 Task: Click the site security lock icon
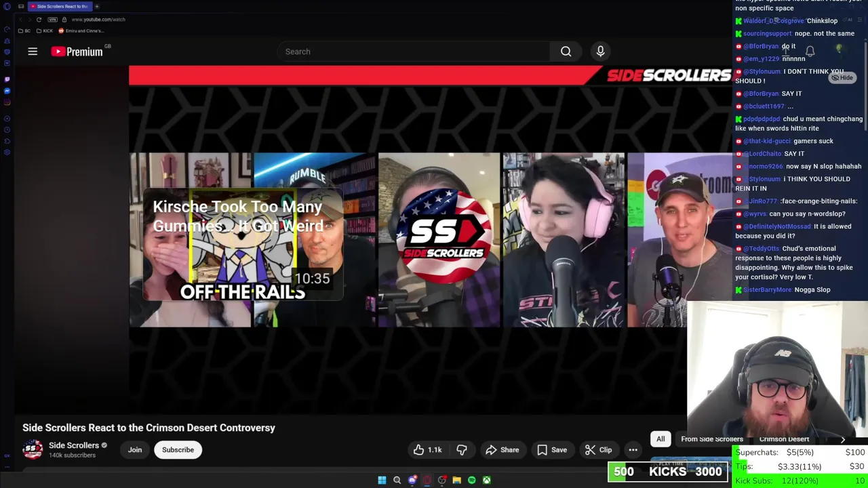[64, 20]
